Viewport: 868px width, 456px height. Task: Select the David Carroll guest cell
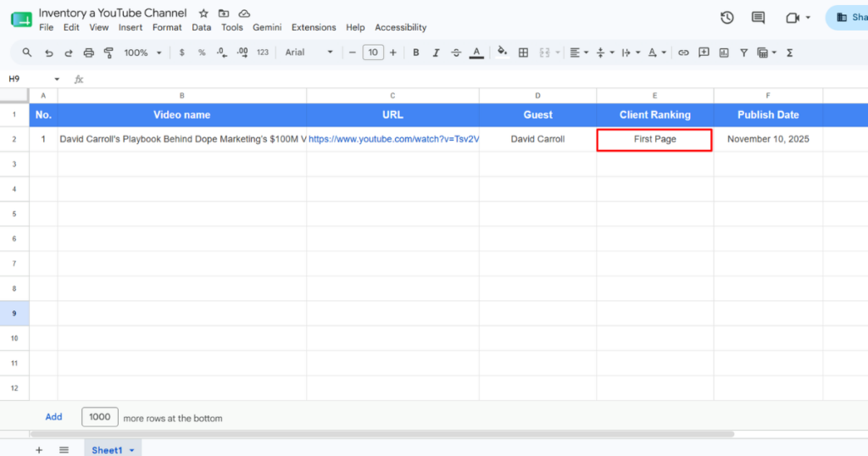pos(537,139)
